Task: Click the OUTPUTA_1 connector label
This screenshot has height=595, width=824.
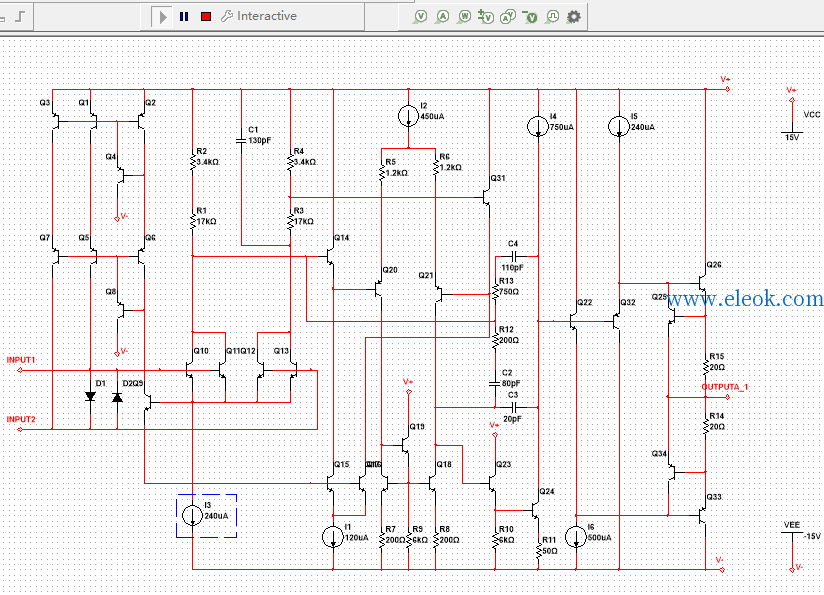Action: click(x=725, y=387)
